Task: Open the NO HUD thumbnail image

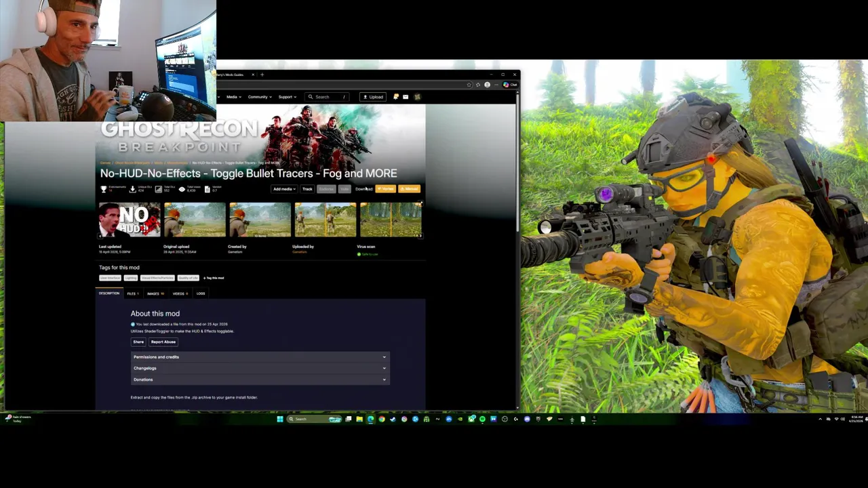Action: click(130, 220)
